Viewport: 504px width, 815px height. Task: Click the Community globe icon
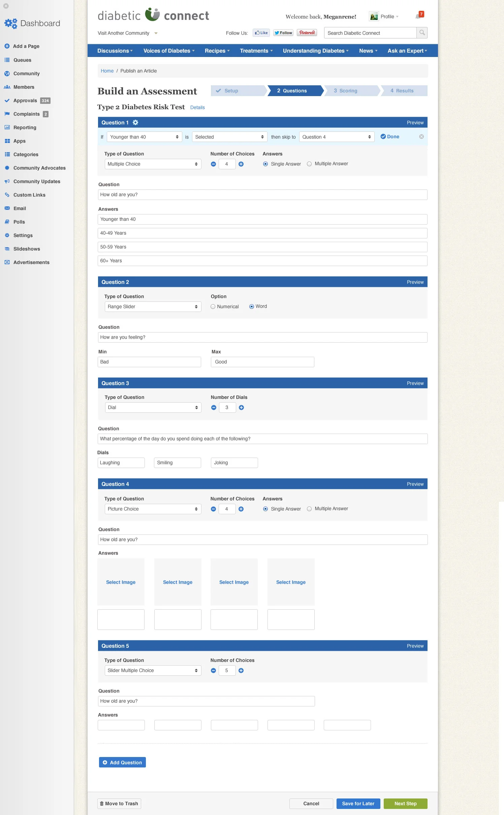(x=7, y=74)
